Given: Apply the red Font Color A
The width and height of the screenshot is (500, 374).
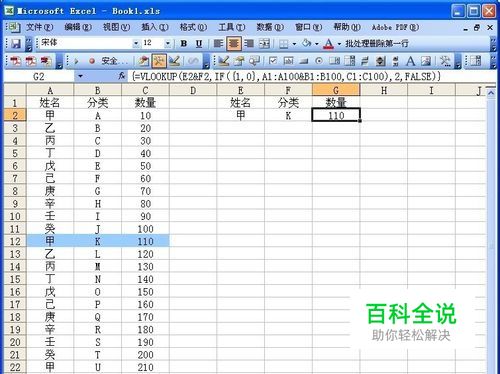Looking at the screenshot, I should [x=329, y=44].
